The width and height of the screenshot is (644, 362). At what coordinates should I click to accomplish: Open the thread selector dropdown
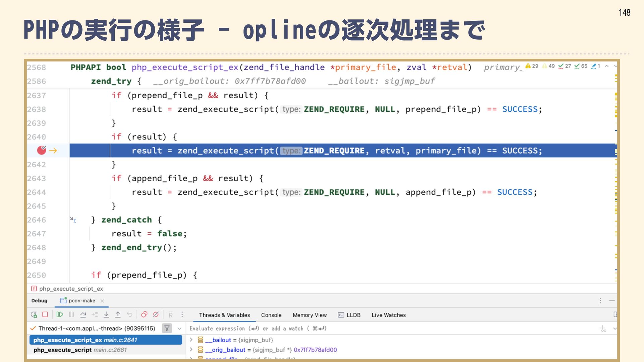(x=179, y=328)
